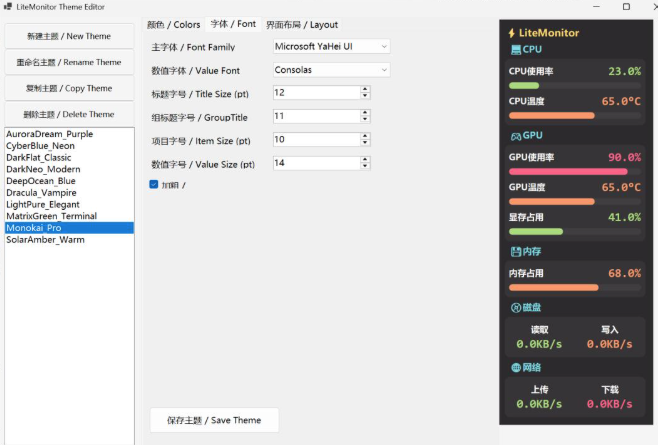
Task: Click the Value Size input field
Action: [317, 163]
